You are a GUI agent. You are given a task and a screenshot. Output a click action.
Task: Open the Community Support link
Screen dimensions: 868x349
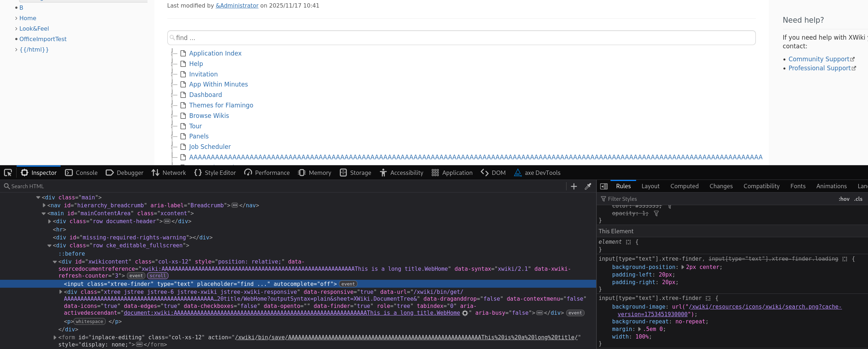pyautogui.click(x=819, y=59)
